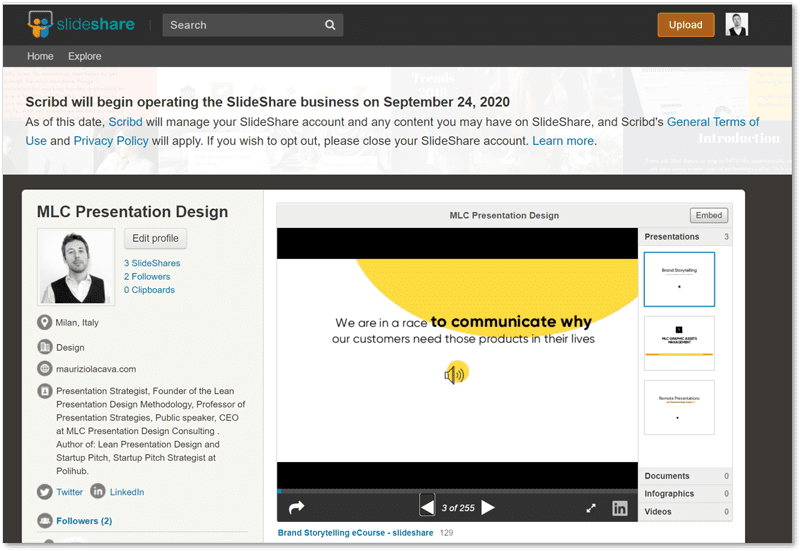800x551 pixels.
Task: Open the slideshow in fullscreen mode
Action: pyautogui.click(x=591, y=508)
